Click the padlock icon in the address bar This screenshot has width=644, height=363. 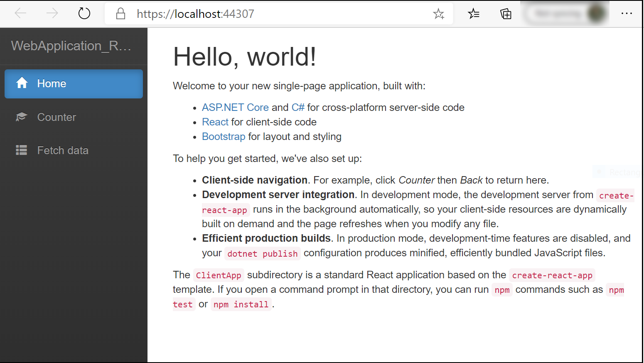click(x=120, y=13)
